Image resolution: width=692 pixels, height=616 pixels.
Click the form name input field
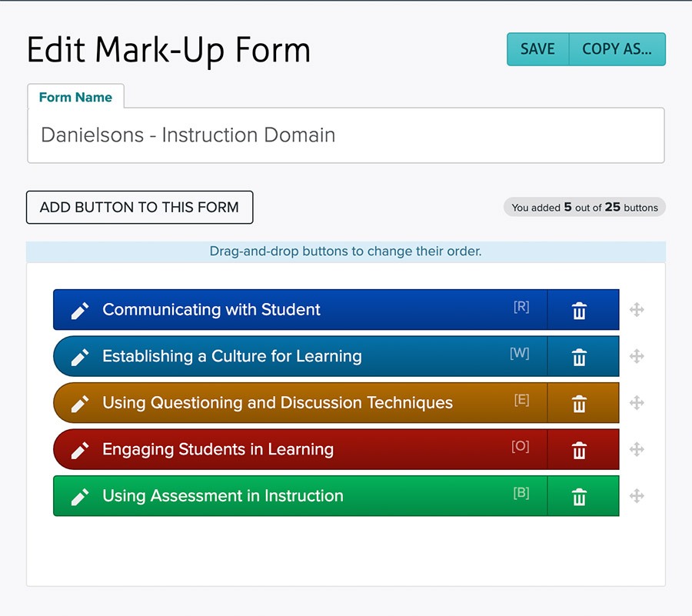click(x=346, y=135)
